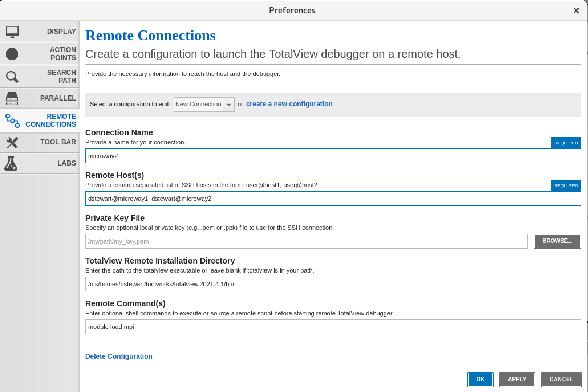This screenshot has width=588, height=392.
Task: Click the CANCEL button
Action: (x=561, y=379)
